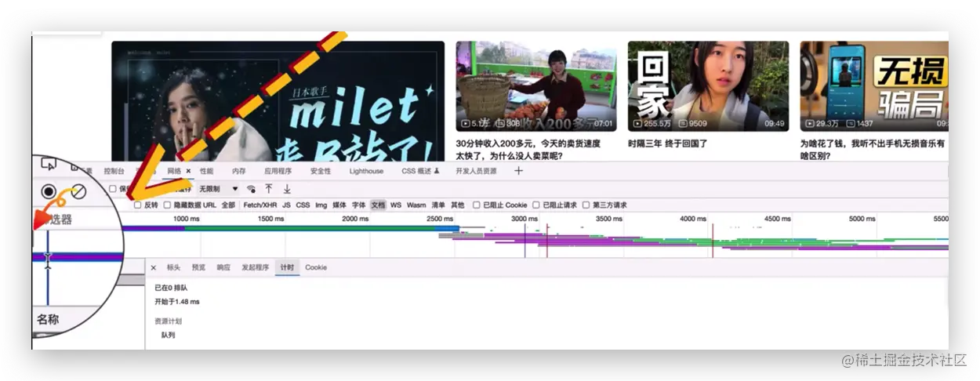This screenshot has width=980, height=381.
Task: Open the 标头 details tab
Action: click(x=173, y=267)
